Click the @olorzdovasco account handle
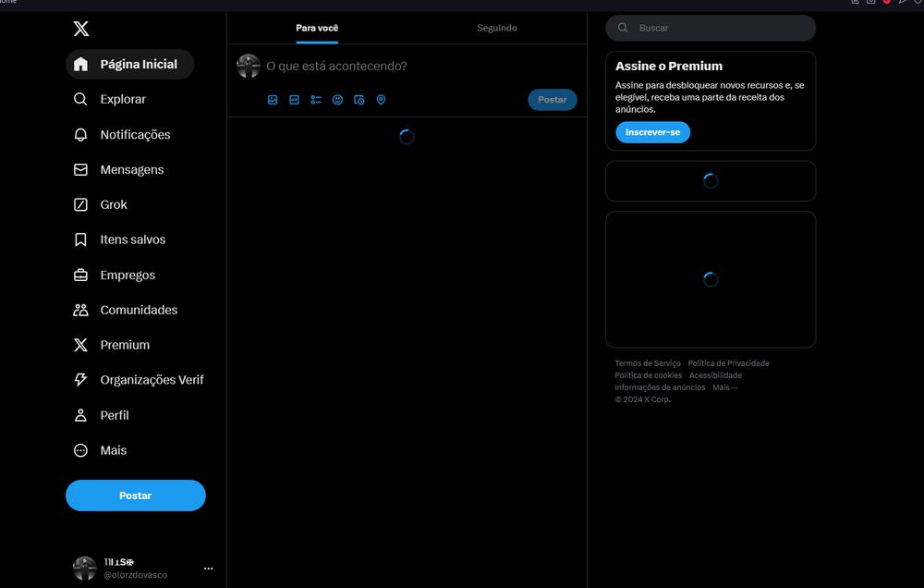This screenshot has width=924, height=588. tap(136, 575)
